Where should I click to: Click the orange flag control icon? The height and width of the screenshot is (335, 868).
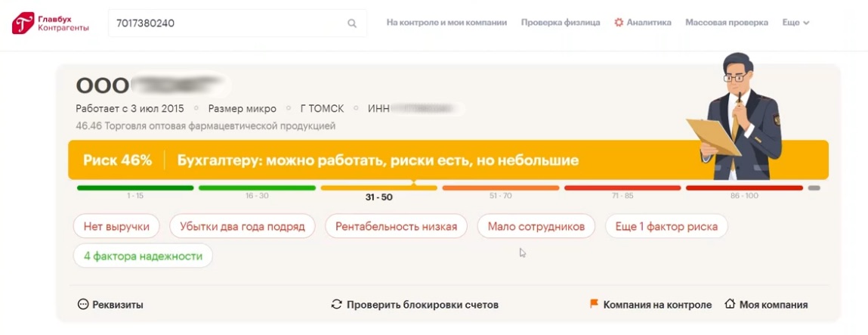coord(594,304)
